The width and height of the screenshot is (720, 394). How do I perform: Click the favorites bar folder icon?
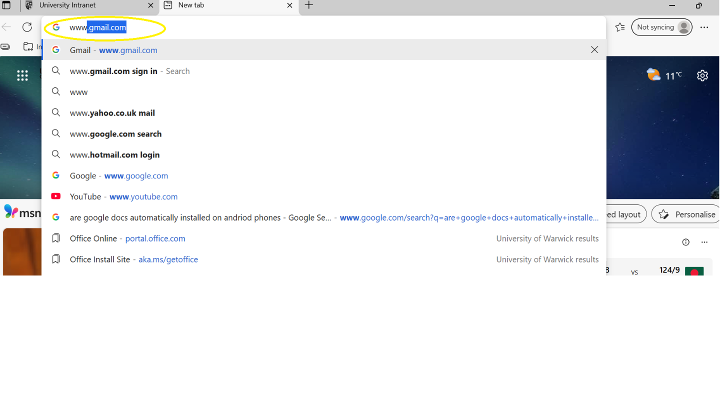point(28,46)
